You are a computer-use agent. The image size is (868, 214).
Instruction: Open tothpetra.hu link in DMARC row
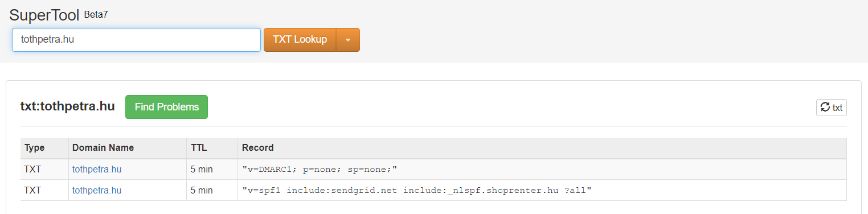(97, 170)
